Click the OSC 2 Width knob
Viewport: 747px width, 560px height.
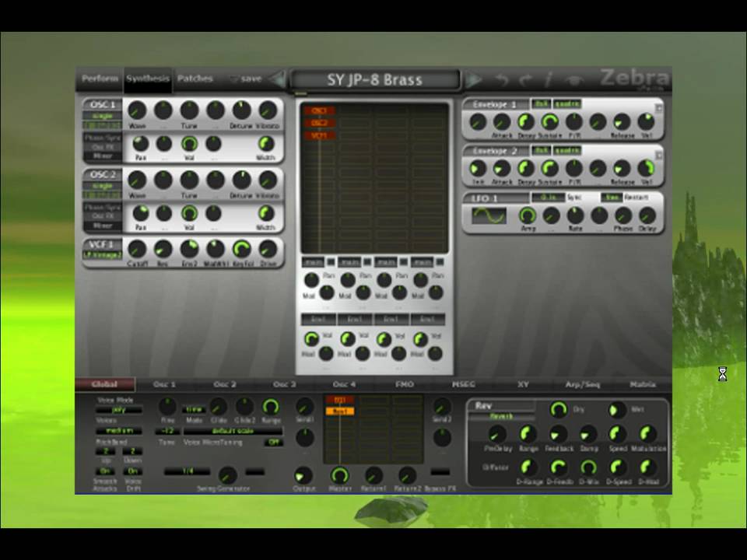266,213
